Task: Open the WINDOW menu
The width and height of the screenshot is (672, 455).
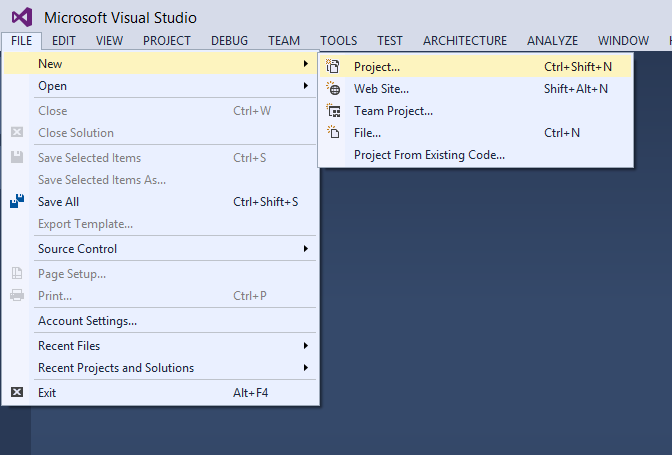Action: 623,41
